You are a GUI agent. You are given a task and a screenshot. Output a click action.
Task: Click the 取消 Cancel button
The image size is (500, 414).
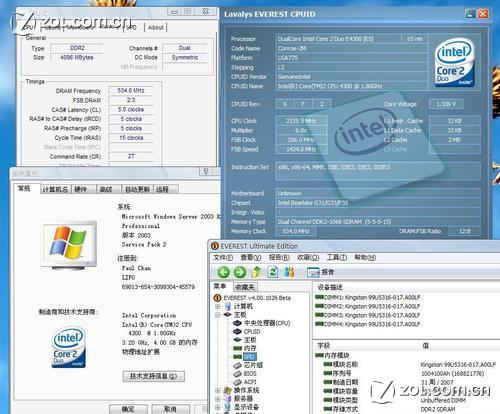(171, 409)
